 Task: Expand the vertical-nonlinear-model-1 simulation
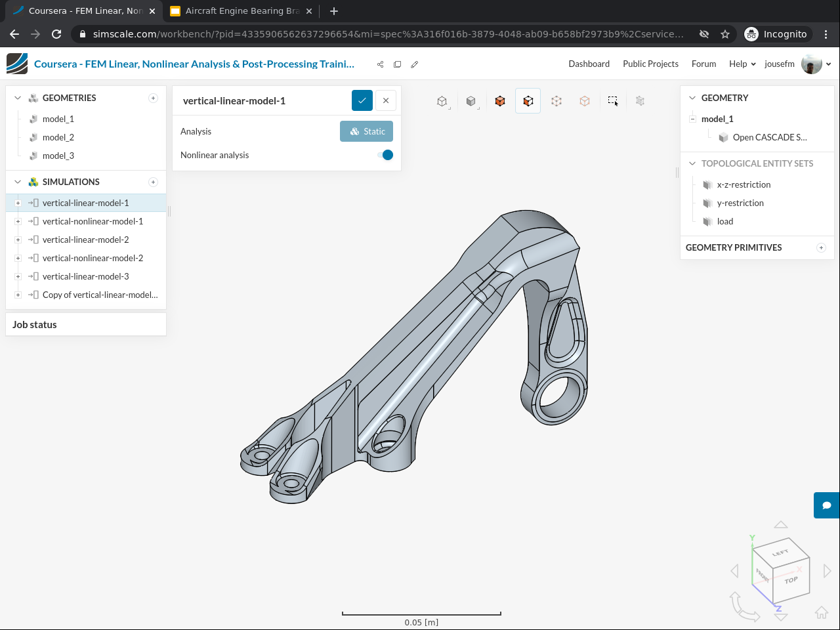pyautogui.click(x=18, y=221)
